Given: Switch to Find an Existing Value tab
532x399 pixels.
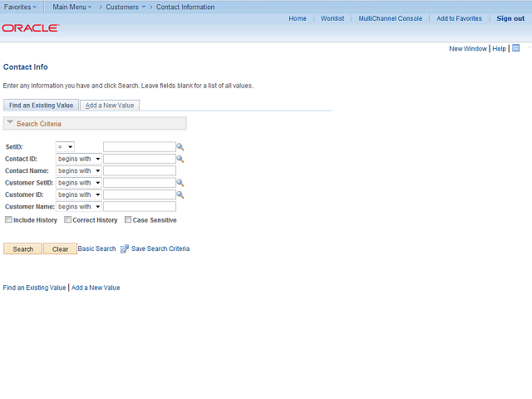Looking at the screenshot, I should click(x=41, y=106).
